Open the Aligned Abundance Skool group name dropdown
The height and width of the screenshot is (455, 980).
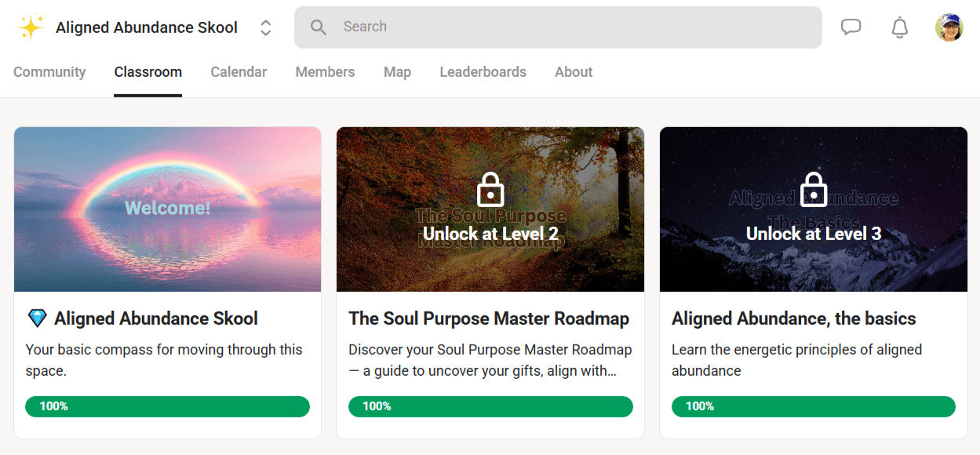click(x=147, y=27)
